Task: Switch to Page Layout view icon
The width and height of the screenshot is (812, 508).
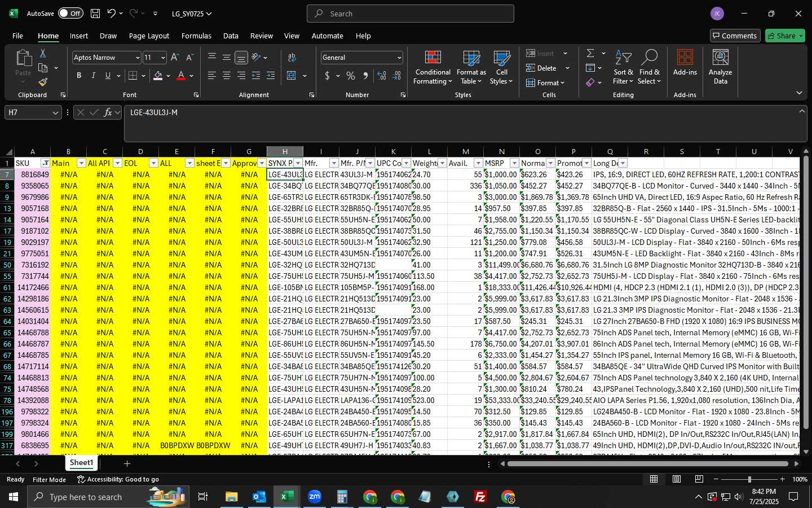Action: [x=677, y=479]
